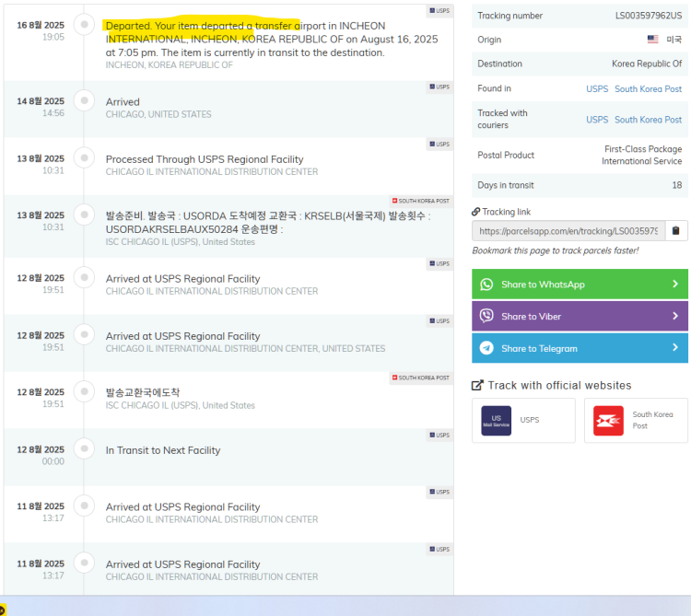Click South Korea Post badge on 발송준비 event
The image size is (691, 616).
click(421, 201)
